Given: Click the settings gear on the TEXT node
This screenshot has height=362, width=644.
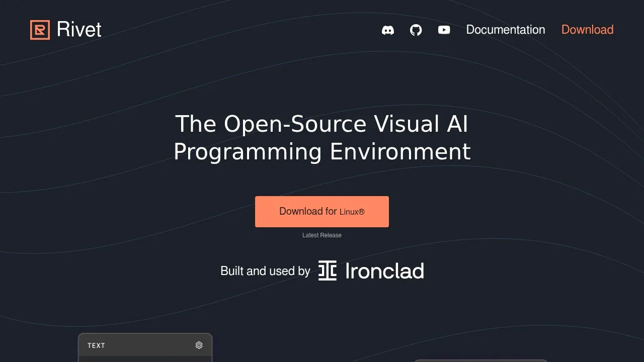Looking at the screenshot, I should tap(199, 345).
